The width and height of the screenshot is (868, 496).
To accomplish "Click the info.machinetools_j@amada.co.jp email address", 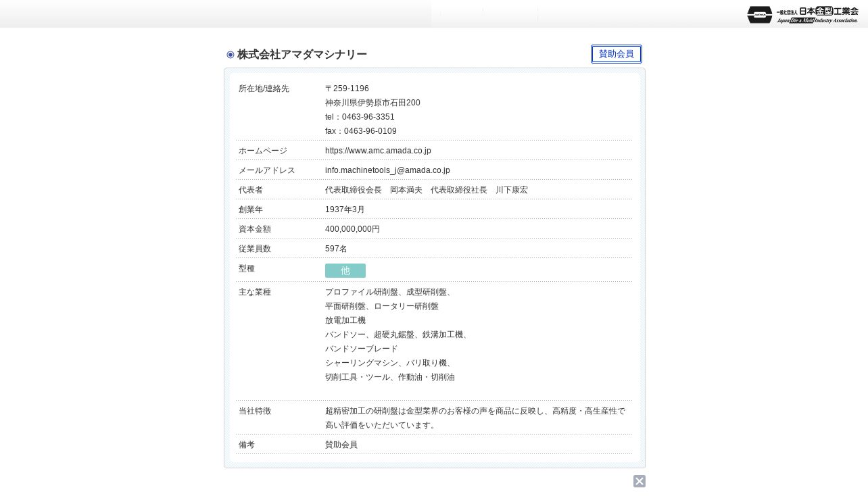I will (x=387, y=170).
